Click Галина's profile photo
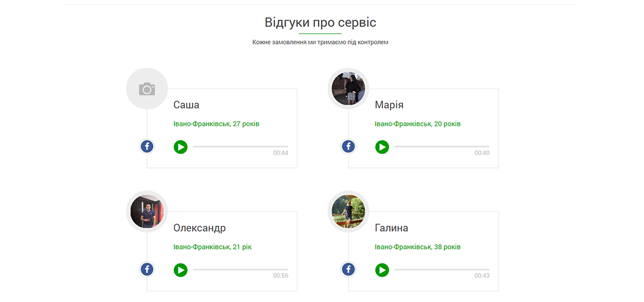The image size is (644, 302). tap(348, 212)
